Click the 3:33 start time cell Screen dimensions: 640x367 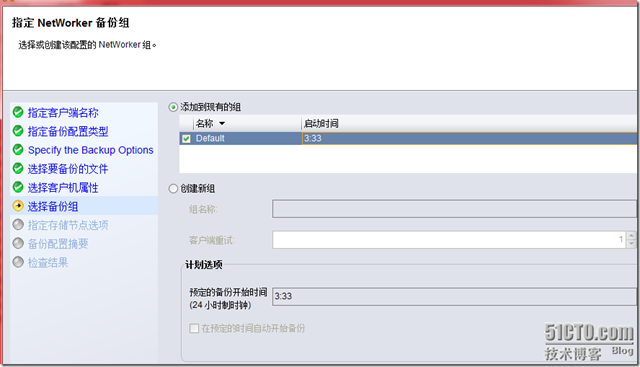pos(469,138)
